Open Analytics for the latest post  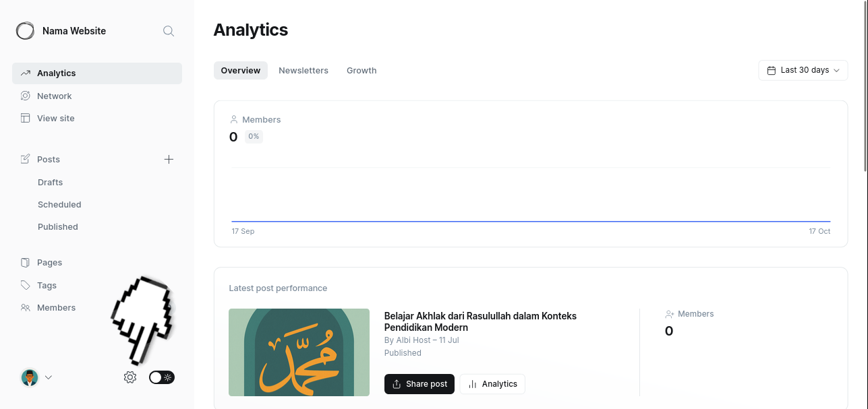tap(492, 383)
